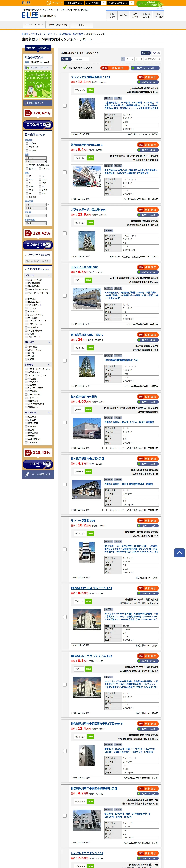Open 新築分譲マンション header menu
This screenshot has height=868, width=186.
click(x=147, y=15)
